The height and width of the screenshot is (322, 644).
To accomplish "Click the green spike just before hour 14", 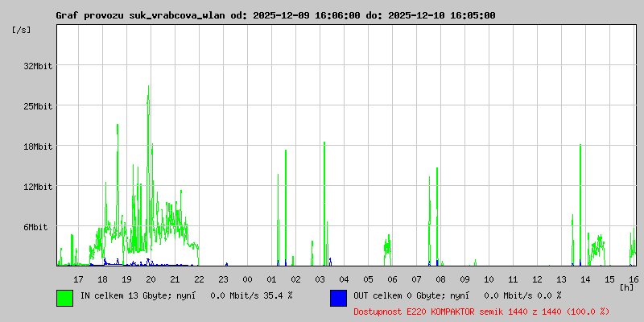I will click(580, 205).
